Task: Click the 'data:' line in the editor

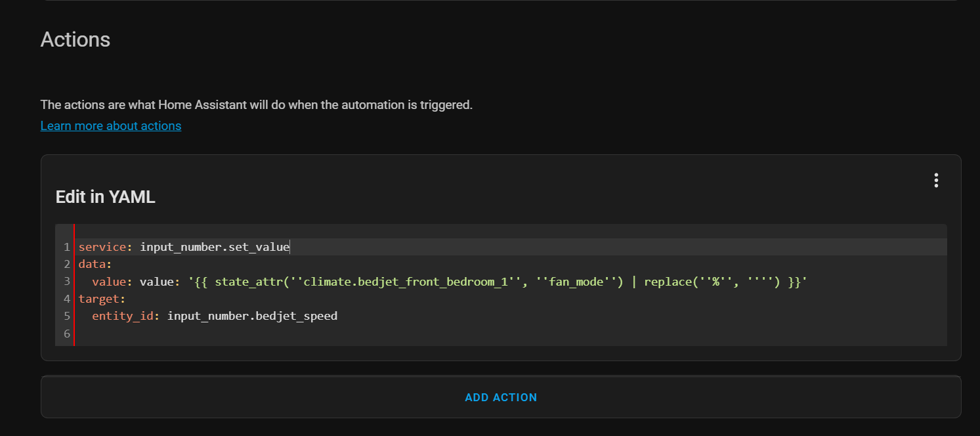Action: pos(95,265)
